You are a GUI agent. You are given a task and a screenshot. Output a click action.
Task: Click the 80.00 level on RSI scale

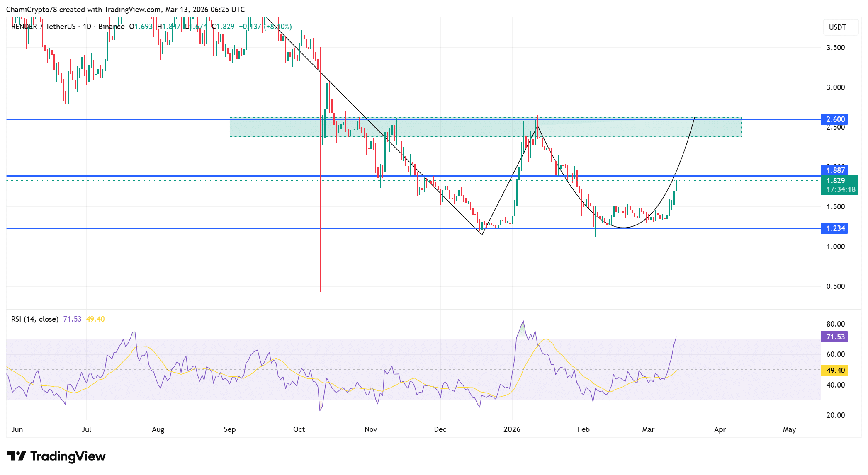click(835, 324)
